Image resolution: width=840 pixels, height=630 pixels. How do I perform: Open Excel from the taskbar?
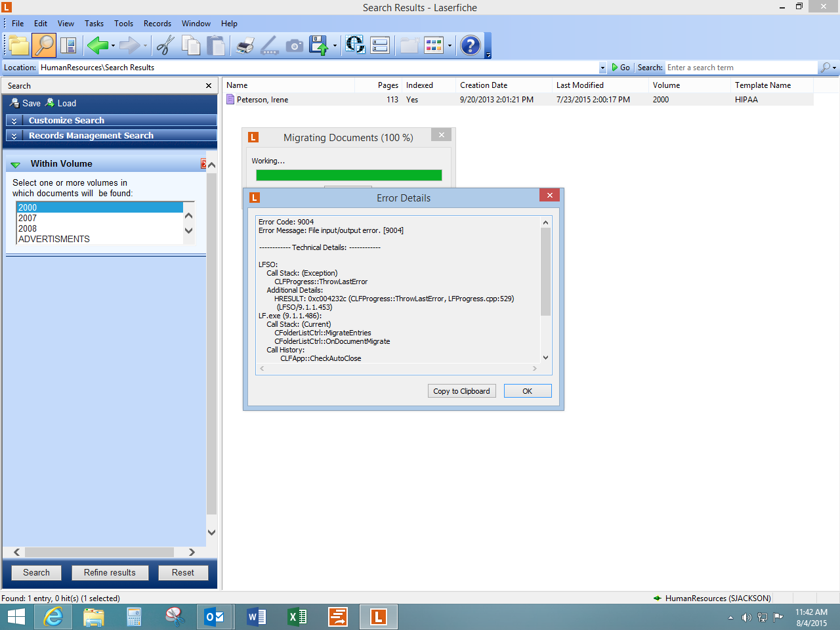pyautogui.click(x=297, y=617)
